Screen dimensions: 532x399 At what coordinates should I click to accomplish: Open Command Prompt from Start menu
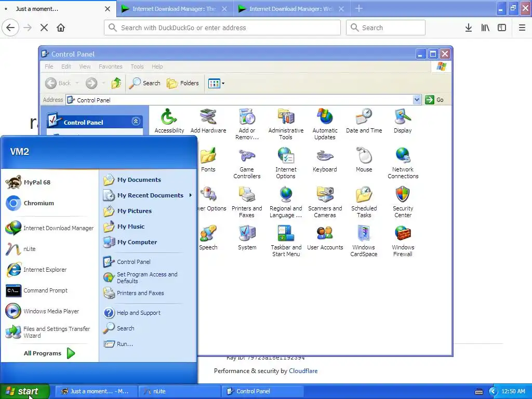pos(50,290)
